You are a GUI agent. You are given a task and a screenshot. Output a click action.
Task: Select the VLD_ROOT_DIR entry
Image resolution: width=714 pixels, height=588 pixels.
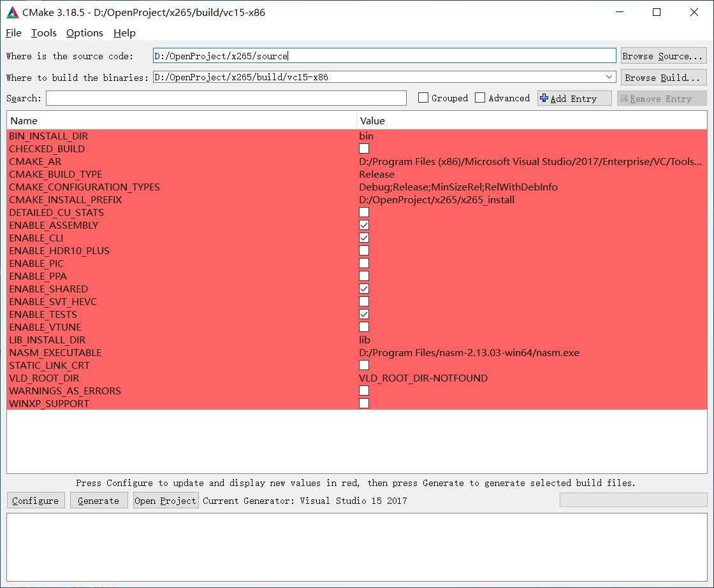[x=44, y=378]
